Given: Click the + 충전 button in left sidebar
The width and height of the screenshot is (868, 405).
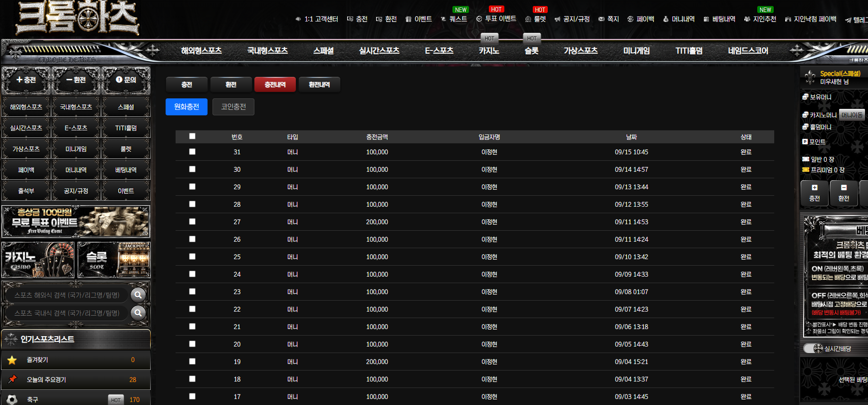Looking at the screenshot, I should tap(26, 80).
